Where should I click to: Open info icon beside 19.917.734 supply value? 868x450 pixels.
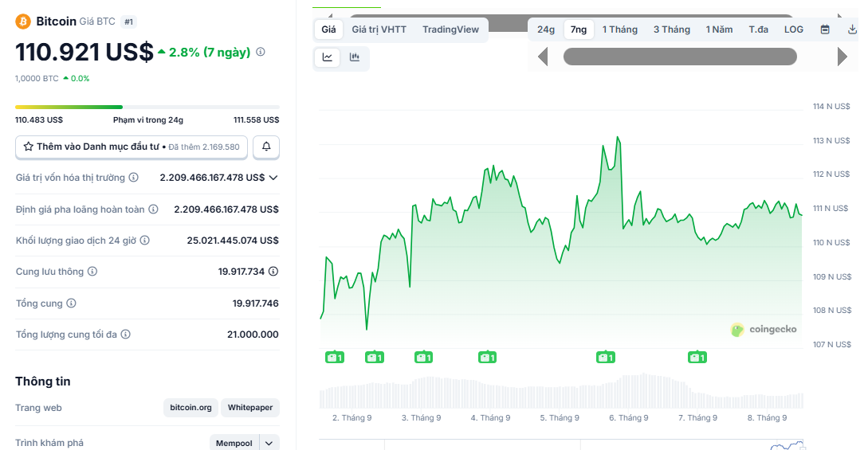tap(273, 272)
